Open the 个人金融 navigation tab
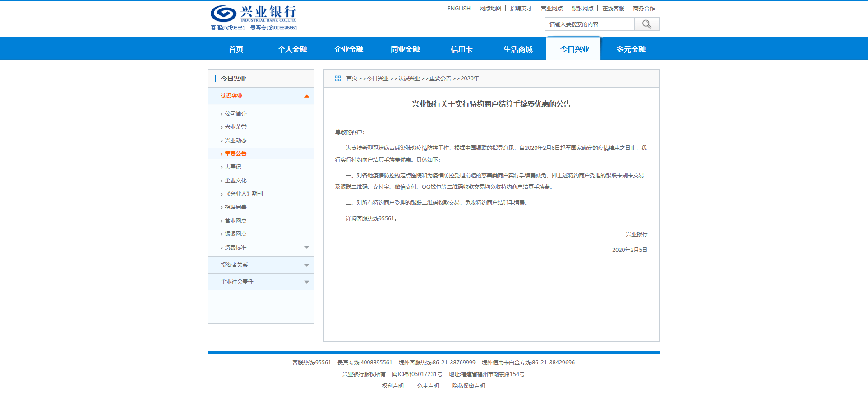868x419 pixels. click(x=292, y=49)
